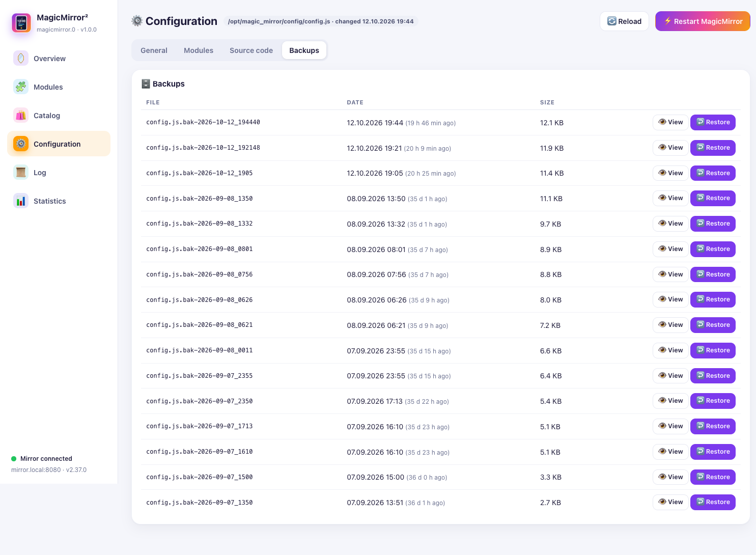The height and width of the screenshot is (555, 756).
Task: Open the Statistics bar chart icon
Action: [x=21, y=201]
